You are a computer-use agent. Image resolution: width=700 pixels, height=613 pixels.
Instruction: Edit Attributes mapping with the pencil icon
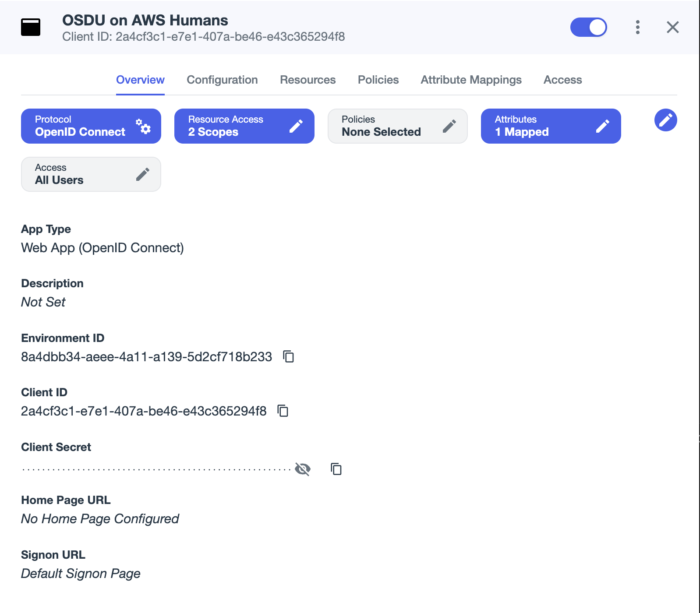[x=603, y=126]
